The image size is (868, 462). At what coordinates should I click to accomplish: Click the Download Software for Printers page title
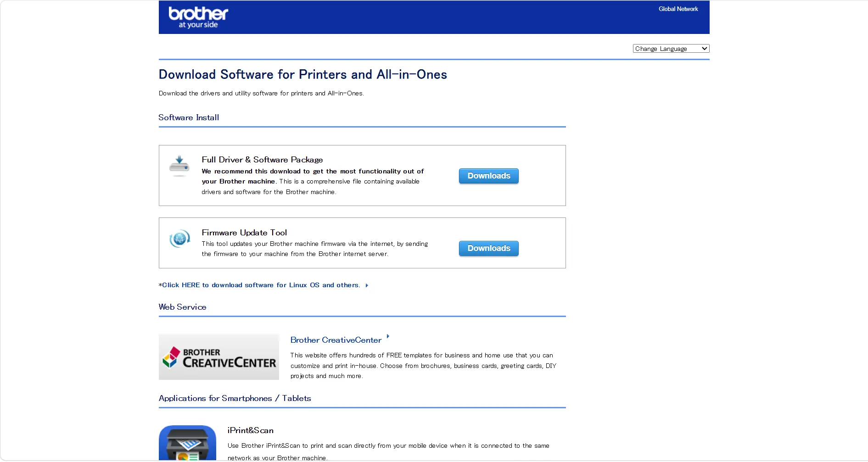click(303, 74)
